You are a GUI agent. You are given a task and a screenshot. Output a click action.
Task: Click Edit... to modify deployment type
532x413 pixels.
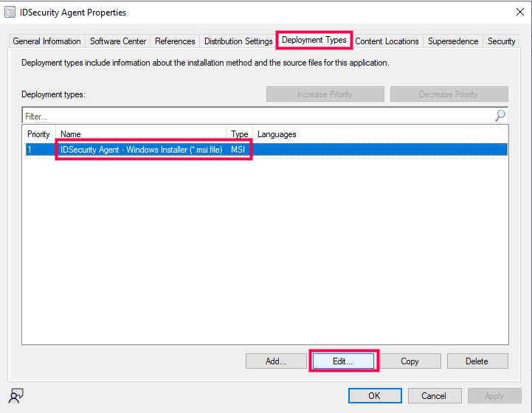[x=343, y=361]
